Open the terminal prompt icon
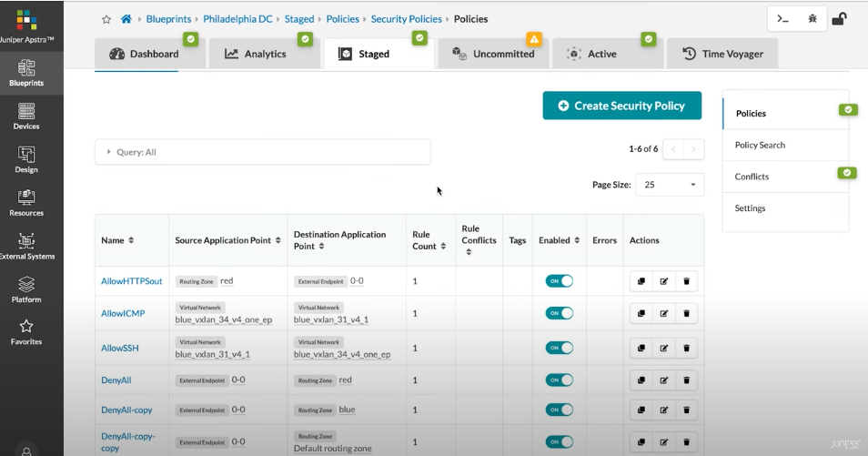The image size is (868, 456). (782, 19)
